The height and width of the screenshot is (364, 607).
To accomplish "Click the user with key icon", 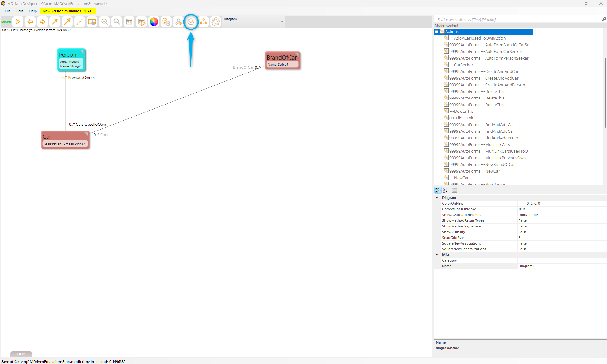I will click(179, 22).
